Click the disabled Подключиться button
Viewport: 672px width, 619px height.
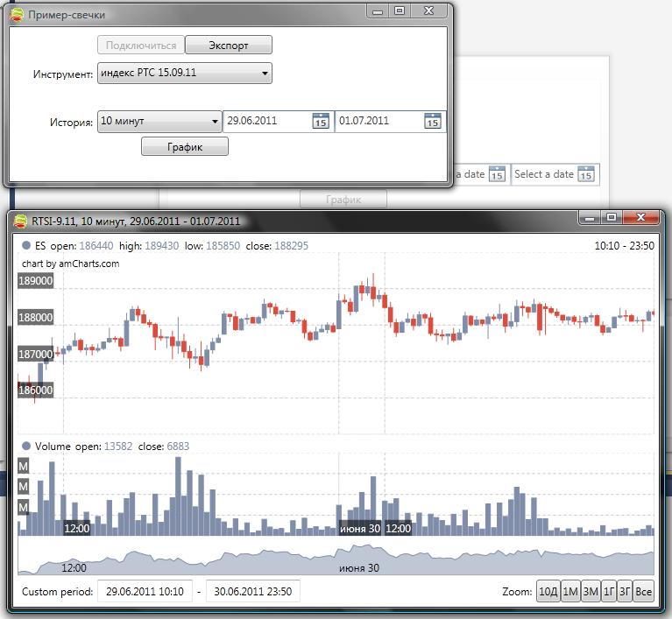141,45
